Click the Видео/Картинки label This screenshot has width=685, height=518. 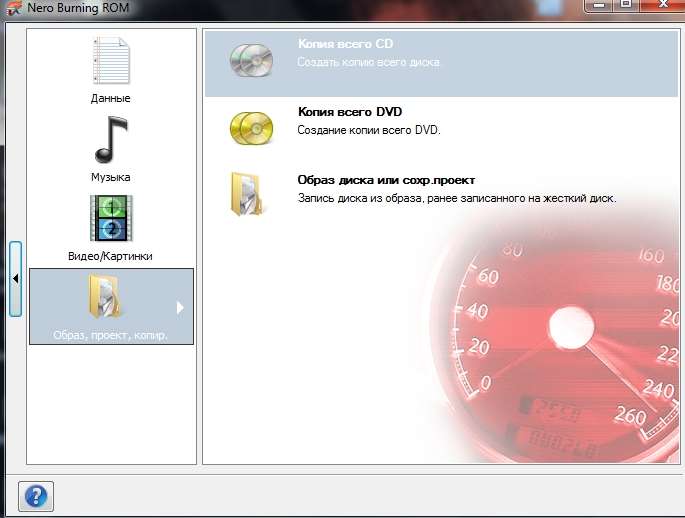pyautogui.click(x=110, y=256)
